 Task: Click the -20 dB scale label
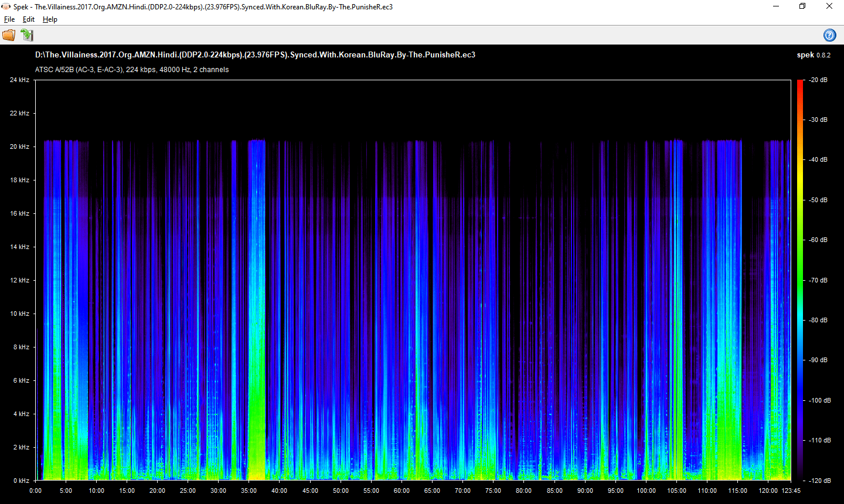click(x=818, y=80)
